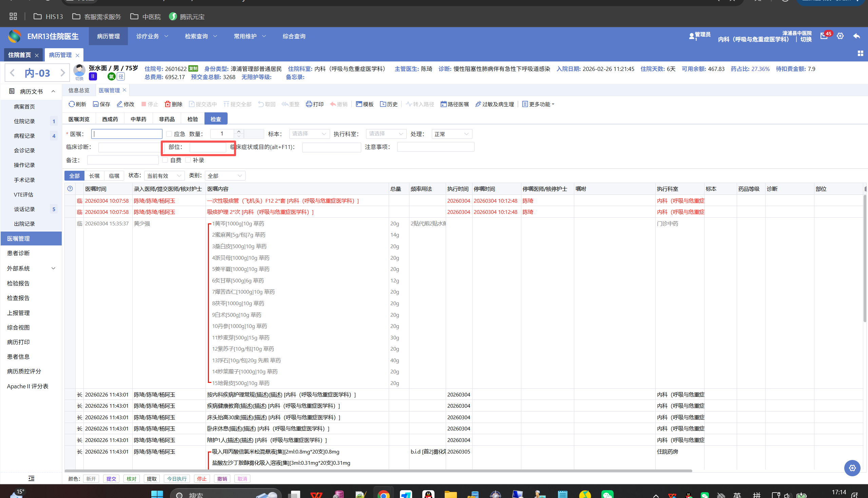Click the 删除 delete icon

click(168, 104)
